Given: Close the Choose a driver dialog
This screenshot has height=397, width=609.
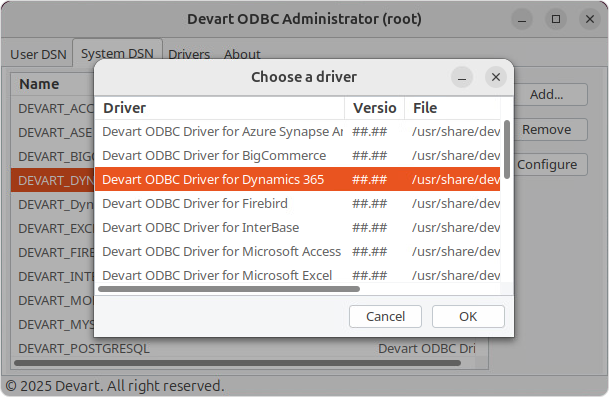Looking at the screenshot, I should (496, 77).
